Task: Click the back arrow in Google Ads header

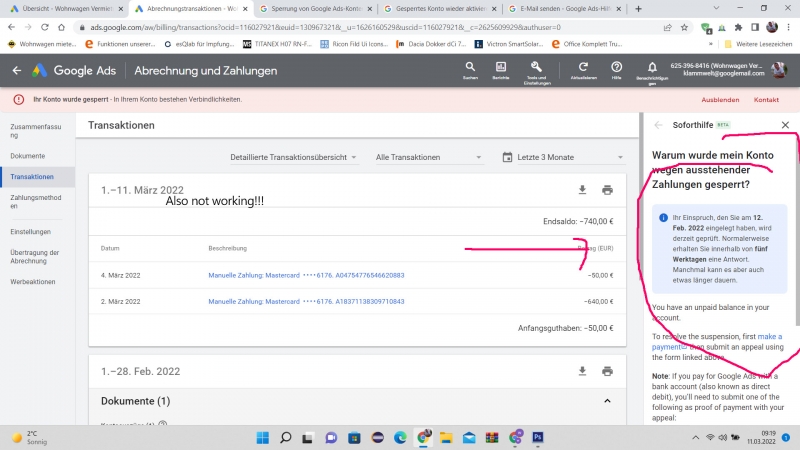Action: tap(16, 71)
